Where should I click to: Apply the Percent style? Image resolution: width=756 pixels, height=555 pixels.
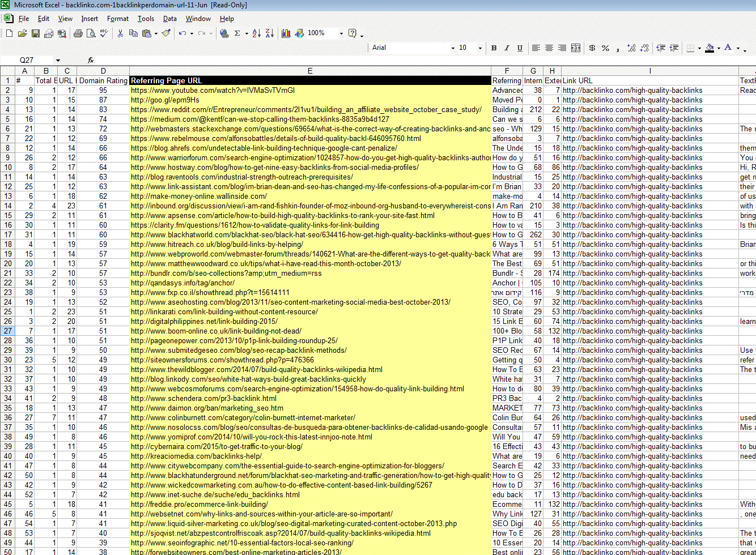point(605,48)
